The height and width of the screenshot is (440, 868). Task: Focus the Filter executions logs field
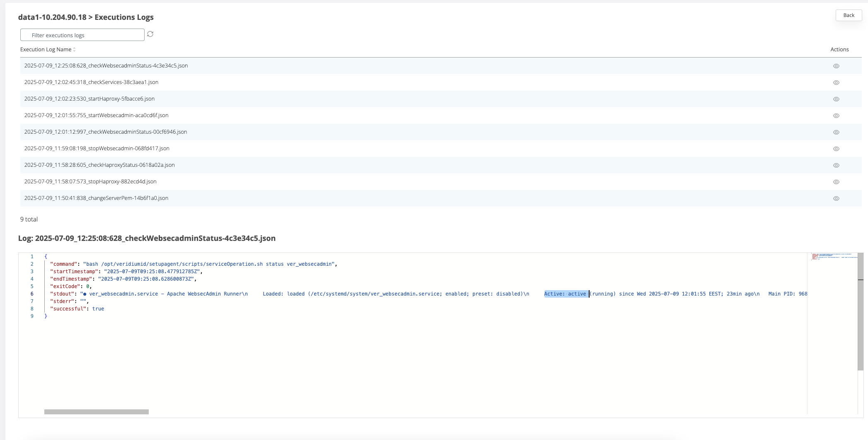point(82,35)
